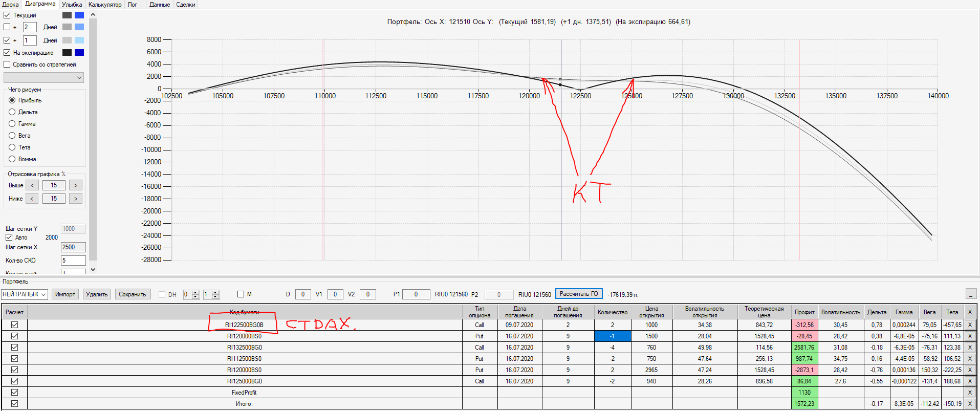Viewport: 980px width, 411px height.
Task: Remove the RI122500BG0B row with its X button
Action: coord(970,325)
